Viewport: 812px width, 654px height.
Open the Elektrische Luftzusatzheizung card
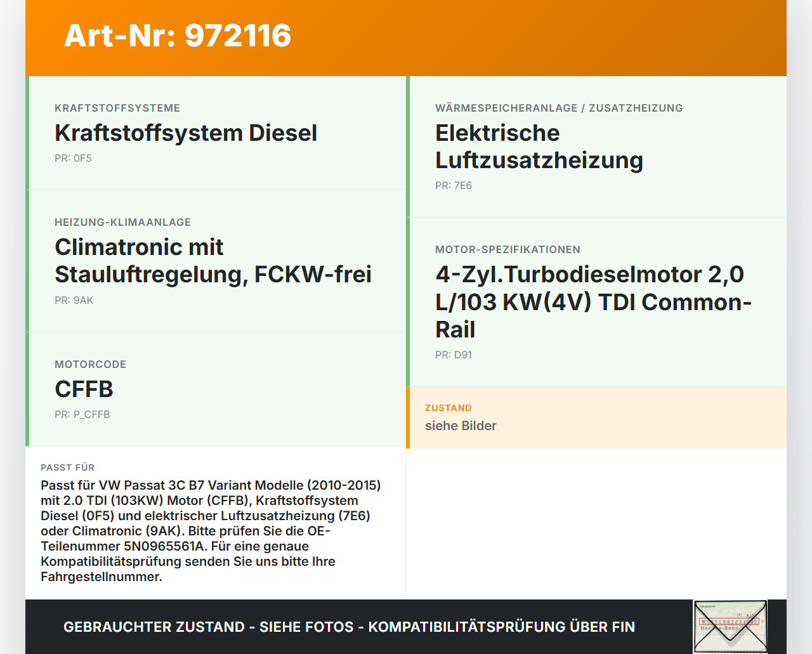539,146
